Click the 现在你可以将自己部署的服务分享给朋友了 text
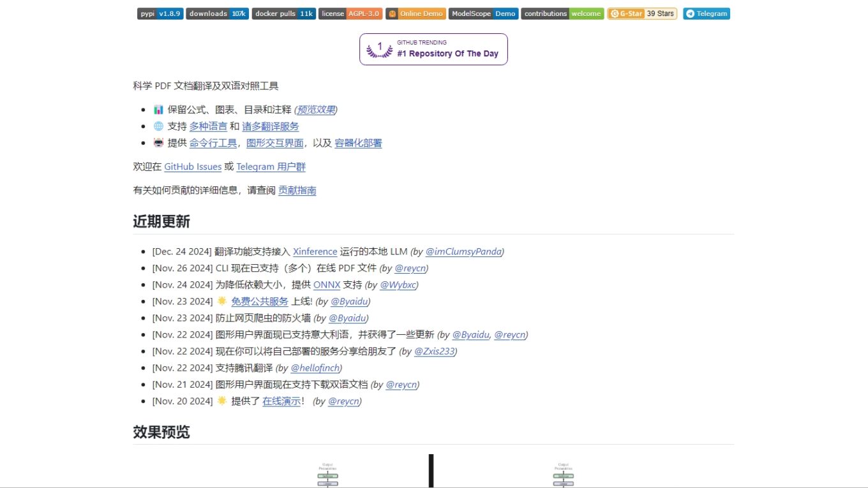This screenshot has height=488, width=868. 306,351
